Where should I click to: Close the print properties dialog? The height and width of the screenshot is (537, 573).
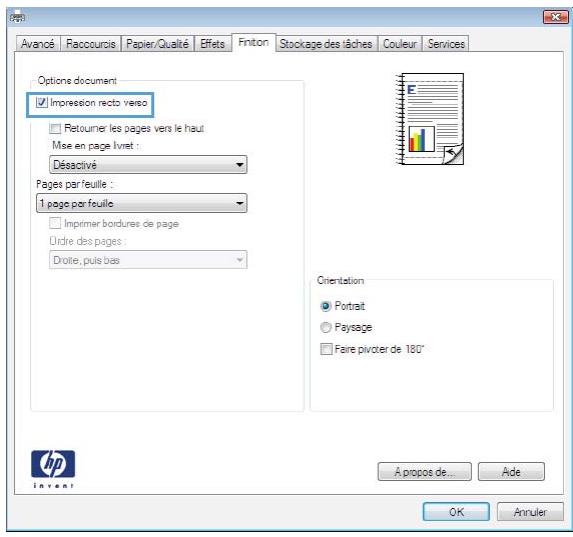[x=555, y=17]
